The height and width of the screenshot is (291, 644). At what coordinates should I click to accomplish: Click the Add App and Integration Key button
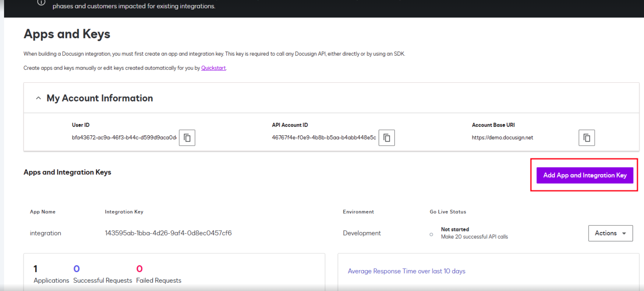[x=584, y=175]
